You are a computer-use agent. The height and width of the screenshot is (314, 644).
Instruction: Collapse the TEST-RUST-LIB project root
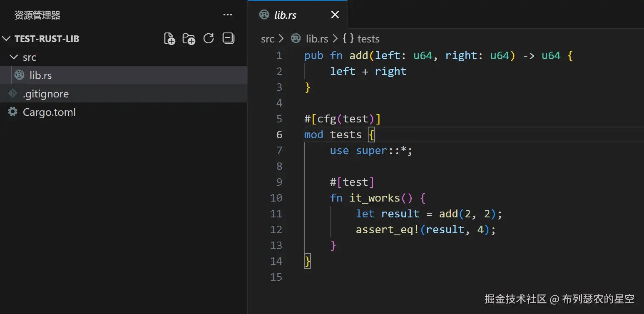click(x=6, y=39)
